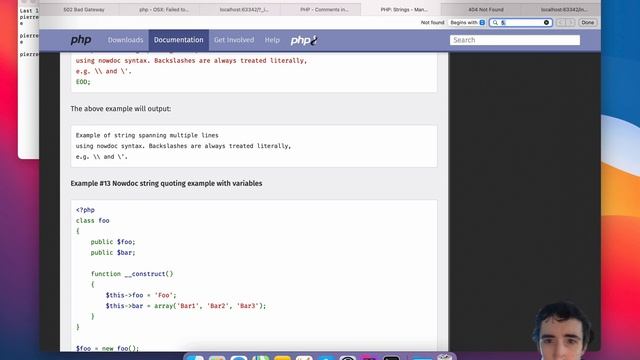The image size is (640, 360).
Task: Click the 'Not found' find status text
Action: tap(432, 22)
